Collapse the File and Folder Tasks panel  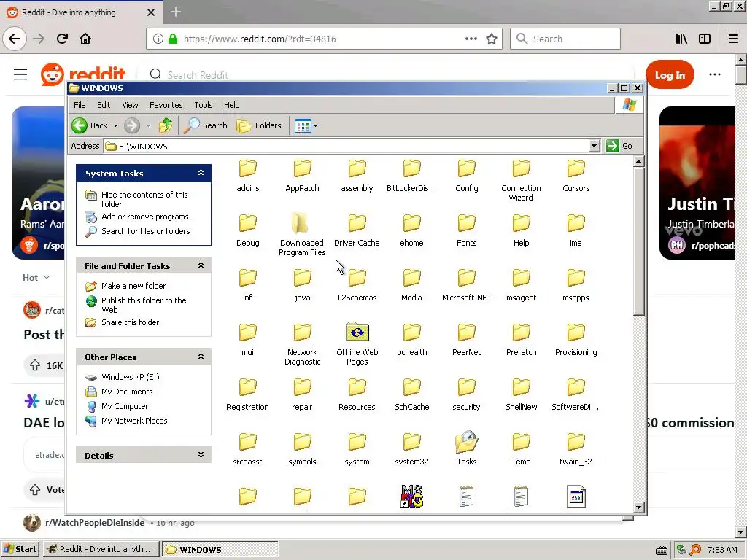click(x=201, y=265)
